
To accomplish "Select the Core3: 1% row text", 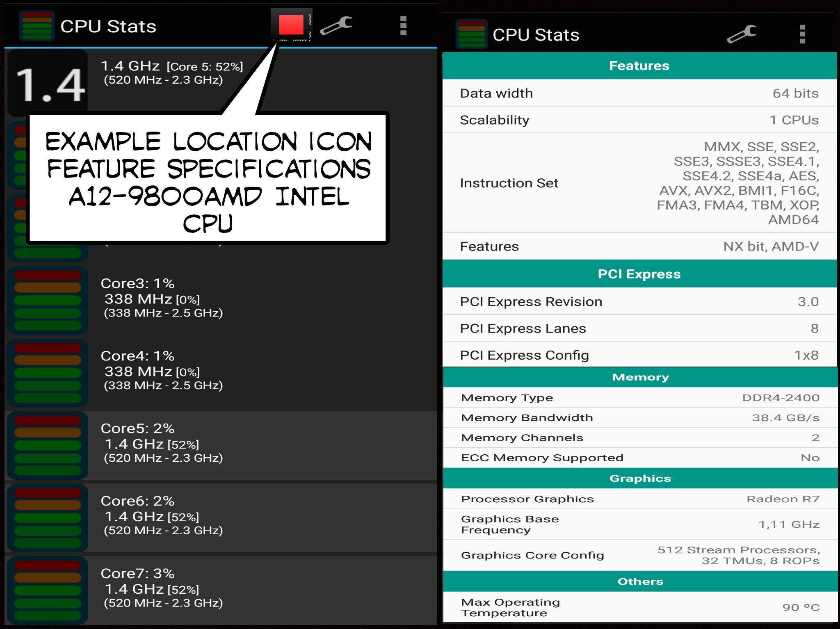I will [137, 283].
